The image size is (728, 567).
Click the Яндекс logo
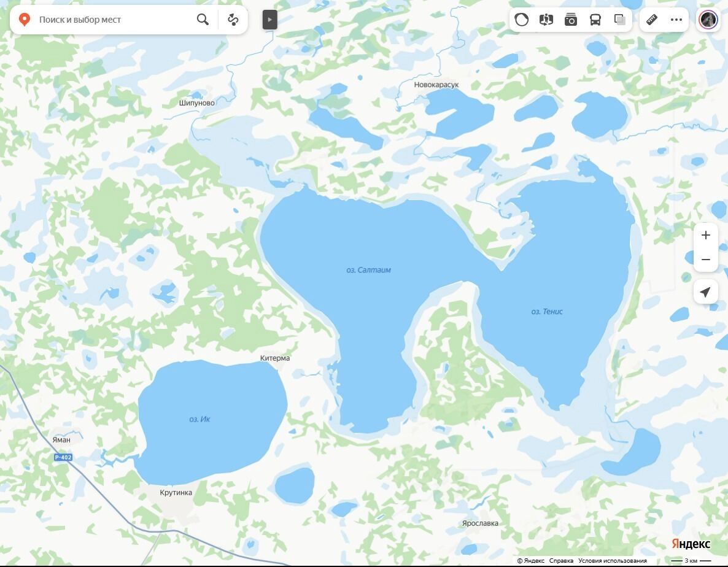(691, 544)
